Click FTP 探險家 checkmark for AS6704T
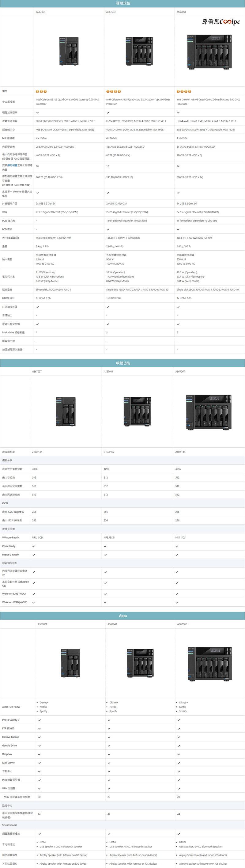245x868 pixels. click(109, 729)
